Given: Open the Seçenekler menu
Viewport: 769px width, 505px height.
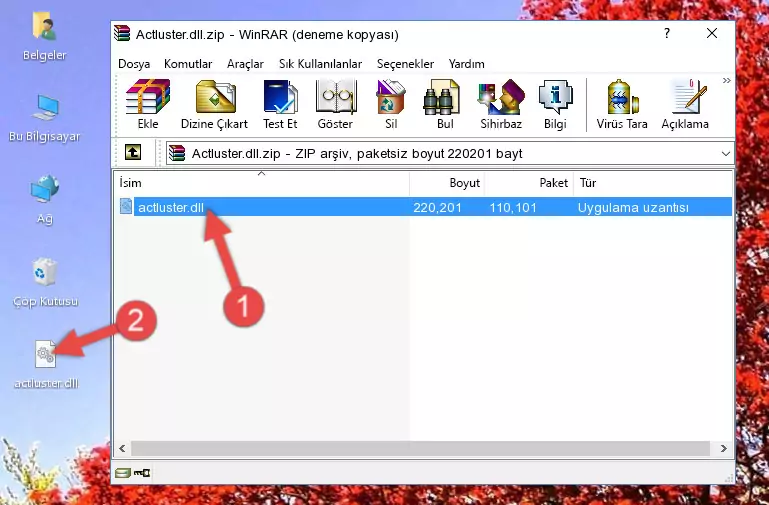Looking at the screenshot, I should [x=405, y=64].
